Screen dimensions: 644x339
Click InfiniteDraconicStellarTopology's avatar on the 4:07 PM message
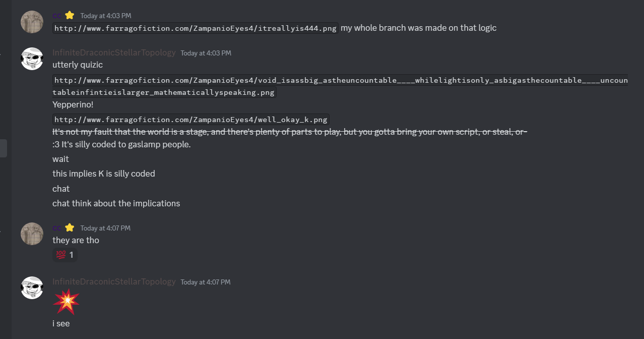32,288
